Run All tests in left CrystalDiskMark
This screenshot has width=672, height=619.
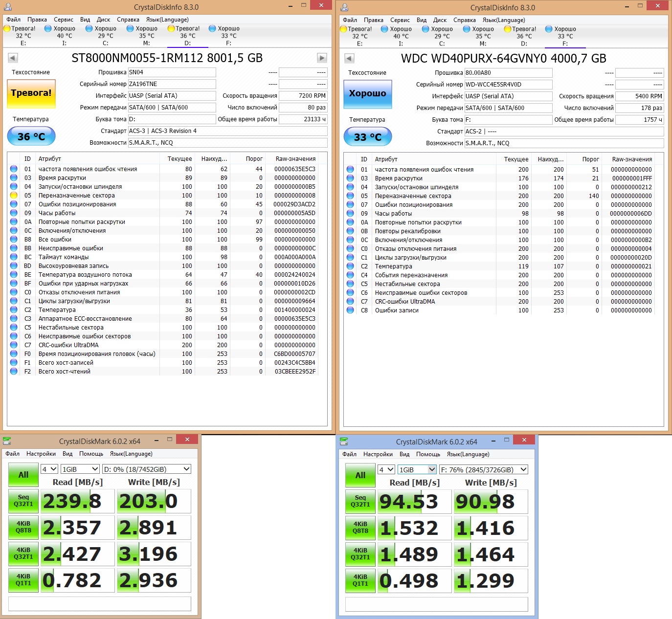23,475
